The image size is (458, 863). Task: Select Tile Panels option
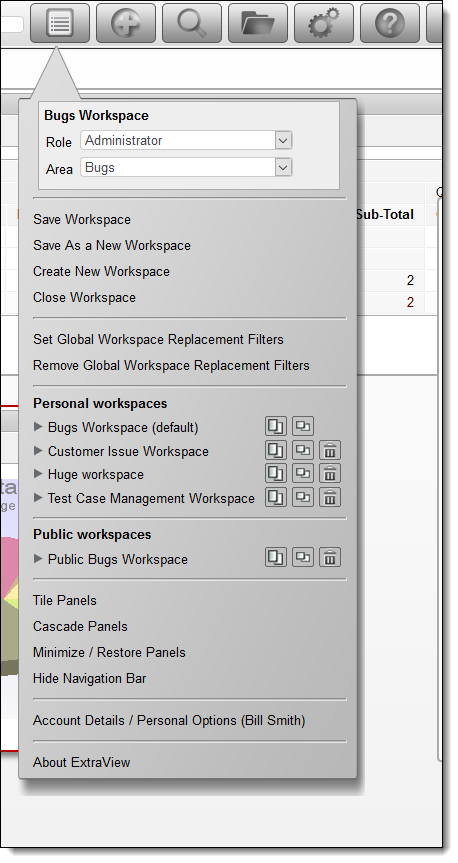(x=65, y=600)
